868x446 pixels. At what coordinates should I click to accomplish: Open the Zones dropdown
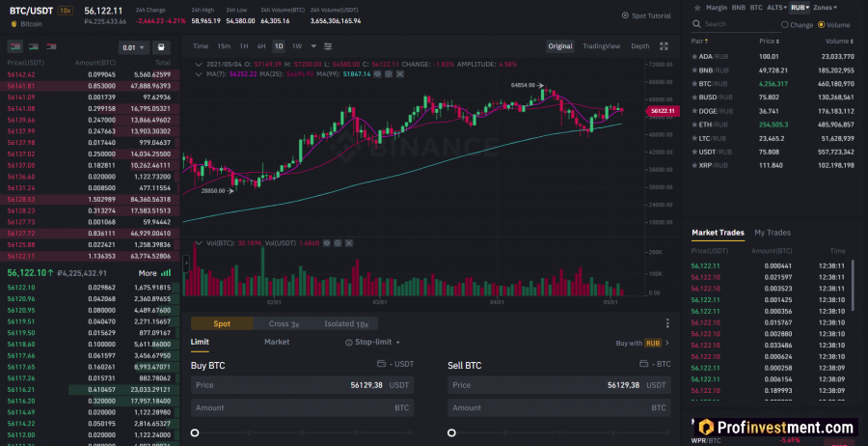[825, 8]
